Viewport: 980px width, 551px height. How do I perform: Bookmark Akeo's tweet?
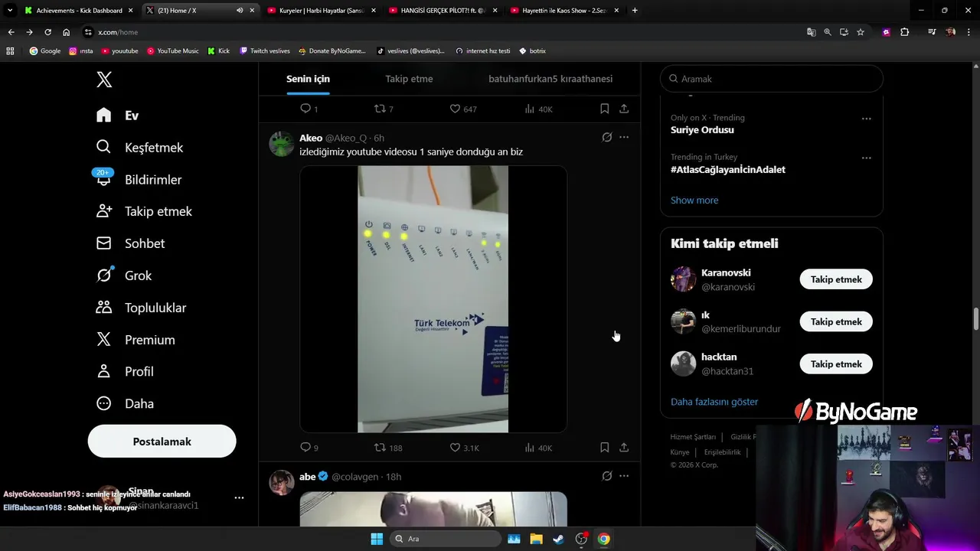[x=604, y=448]
